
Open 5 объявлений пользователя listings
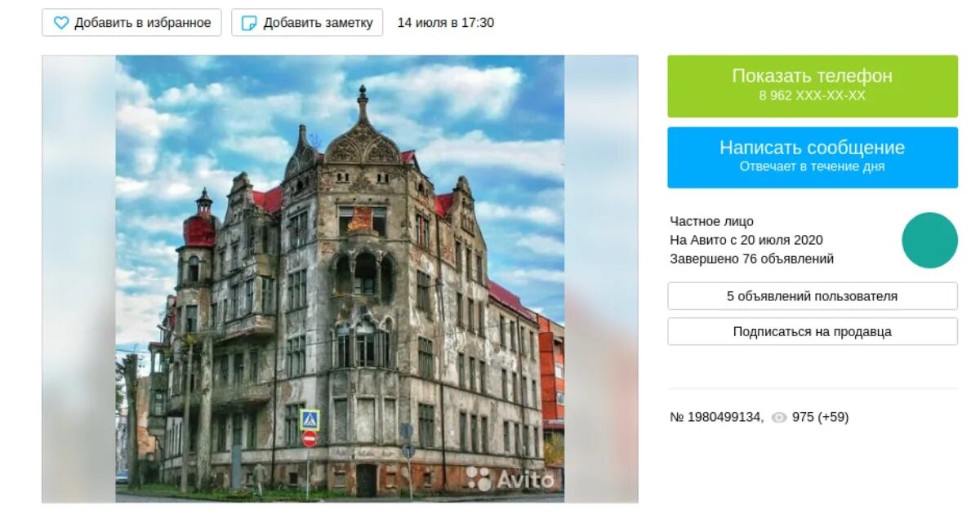813,296
